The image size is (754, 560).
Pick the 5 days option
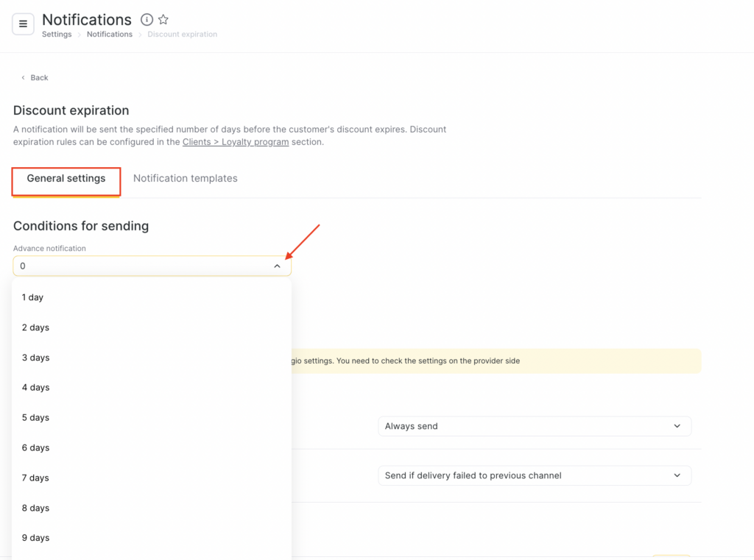[x=35, y=417]
